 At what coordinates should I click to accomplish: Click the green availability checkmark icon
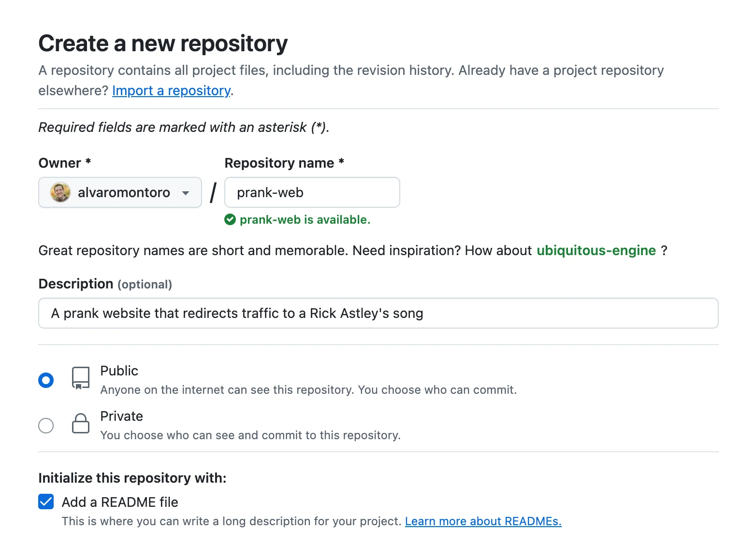[230, 220]
